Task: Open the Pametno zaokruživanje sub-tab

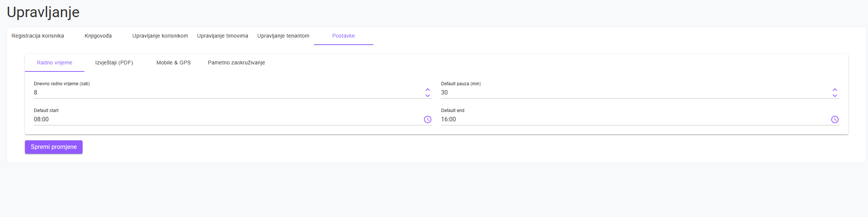Action: tap(236, 63)
